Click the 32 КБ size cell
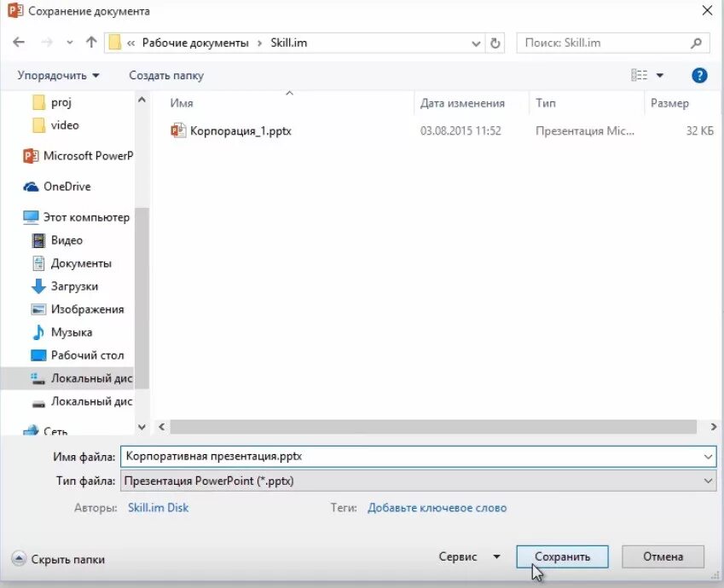The width and height of the screenshot is (724, 588). point(699,131)
